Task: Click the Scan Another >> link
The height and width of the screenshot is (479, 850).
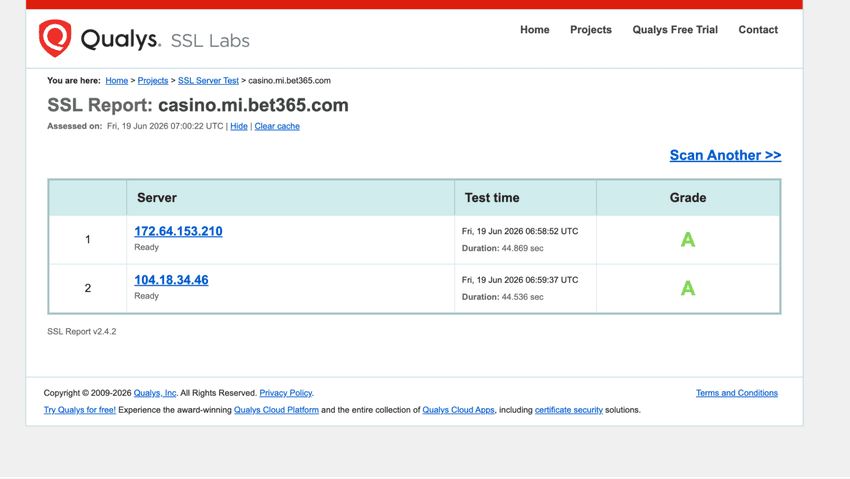Action: click(x=725, y=156)
